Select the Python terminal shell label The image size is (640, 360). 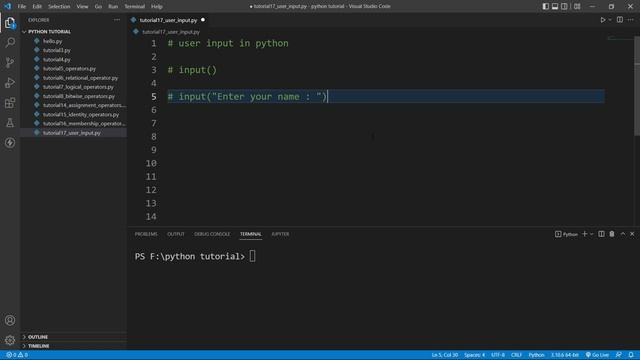click(x=566, y=234)
